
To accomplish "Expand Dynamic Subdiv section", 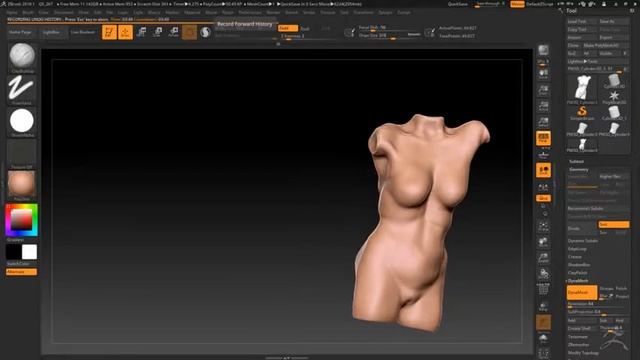I will click(x=583, y=241).
